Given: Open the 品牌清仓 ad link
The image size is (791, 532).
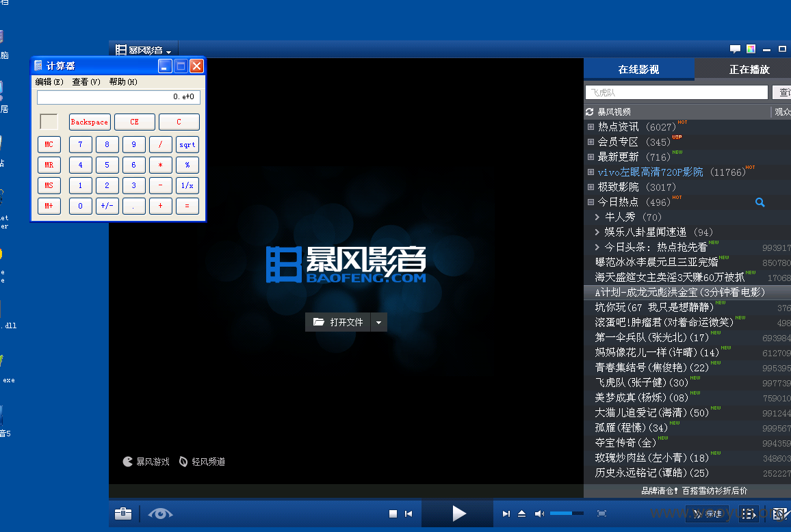Looking at the screenshot, I should (x=694, y=491).
